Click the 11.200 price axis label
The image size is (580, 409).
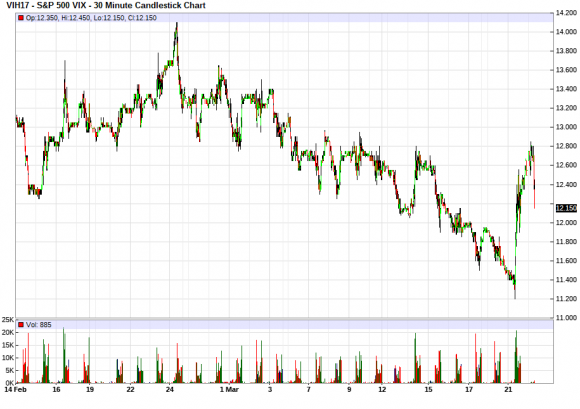[566, 299]
